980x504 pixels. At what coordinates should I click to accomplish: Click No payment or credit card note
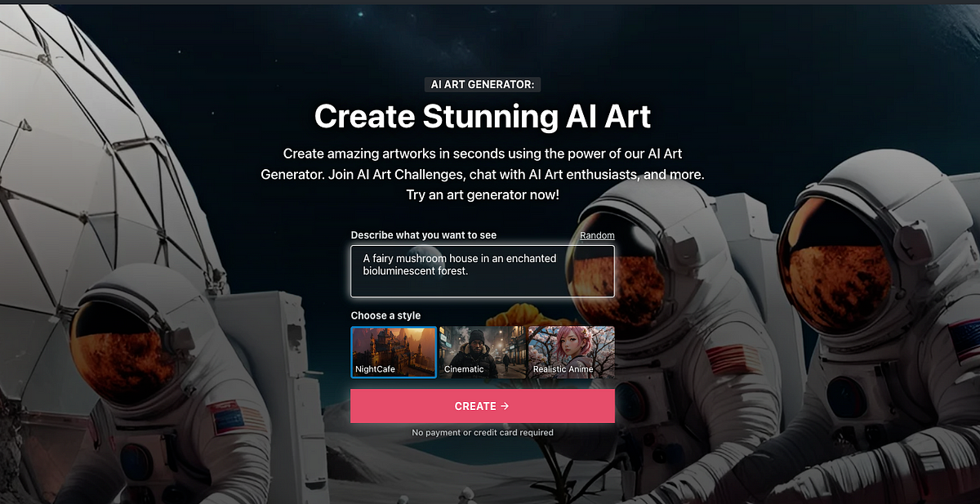coord(483,432)
